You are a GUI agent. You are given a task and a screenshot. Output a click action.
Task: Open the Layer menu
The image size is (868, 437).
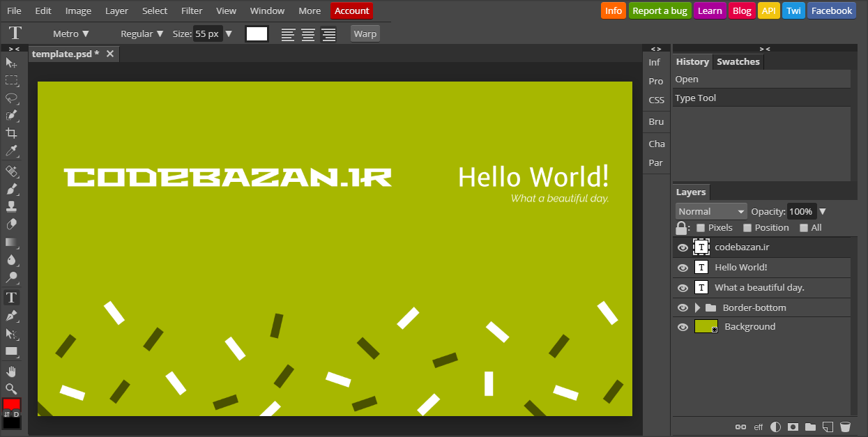click(x=117, y=10)
